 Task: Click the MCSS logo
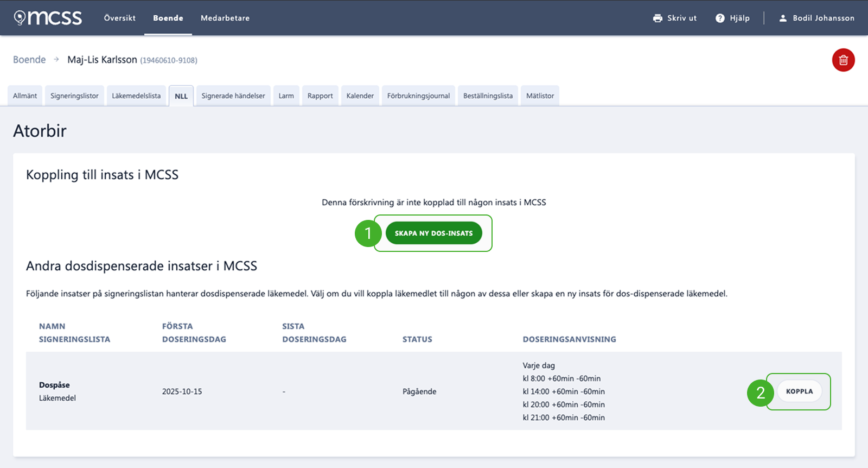pos(48,18)
